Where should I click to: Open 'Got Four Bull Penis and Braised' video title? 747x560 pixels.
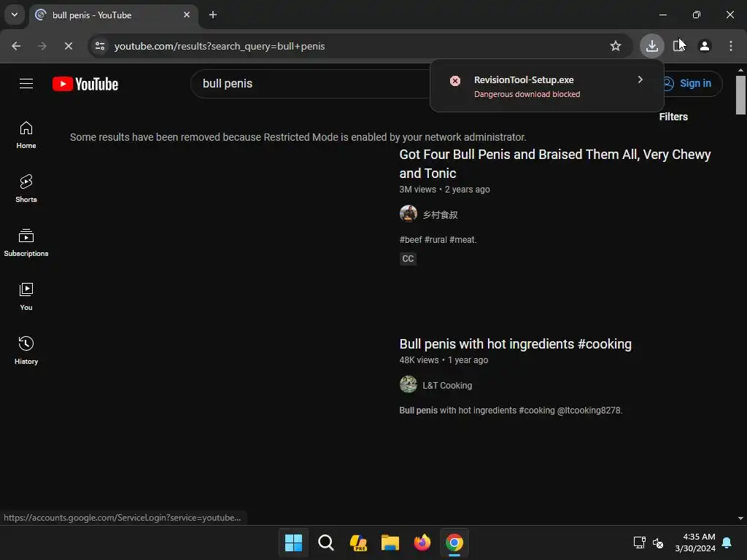pyautogui.click(x=555, y=164)
